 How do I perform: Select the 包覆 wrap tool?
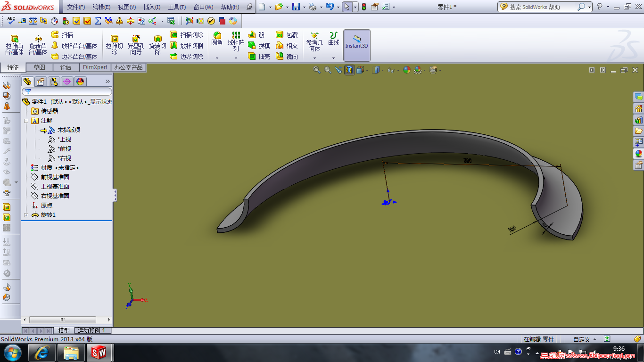coord(287,35)
